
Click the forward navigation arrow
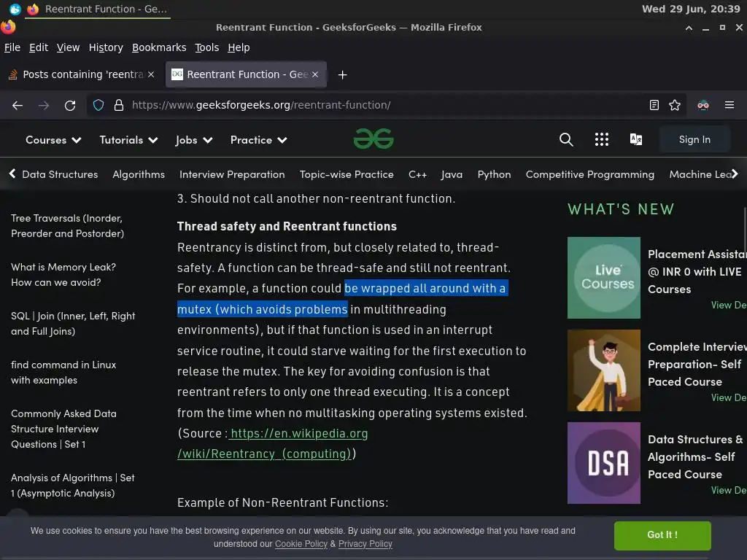point(44,105)
